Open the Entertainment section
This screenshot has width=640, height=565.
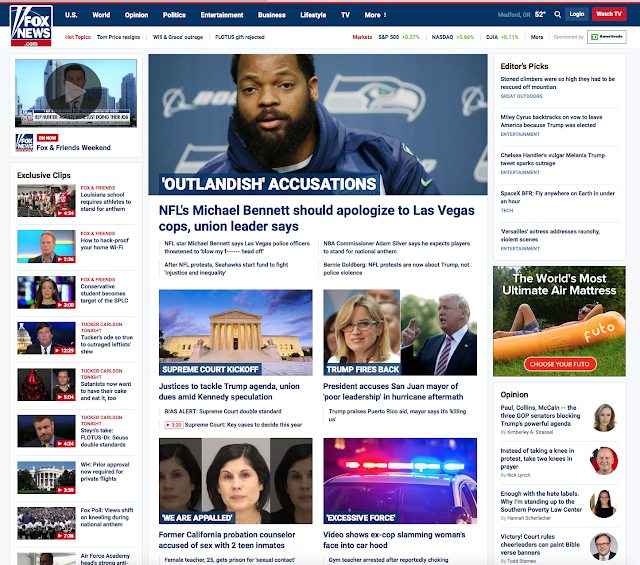(x=222, y=15)
